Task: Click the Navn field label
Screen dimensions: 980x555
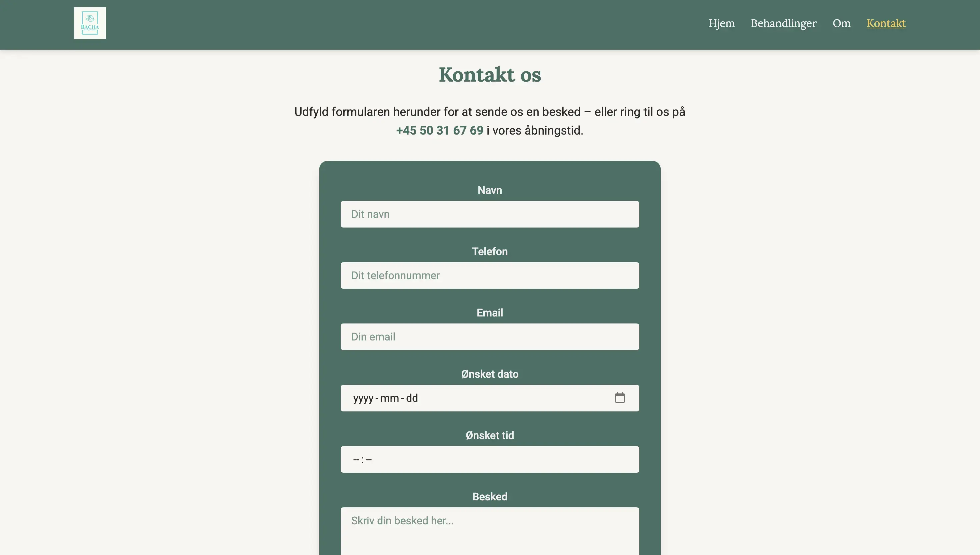Action: [490, 190]
